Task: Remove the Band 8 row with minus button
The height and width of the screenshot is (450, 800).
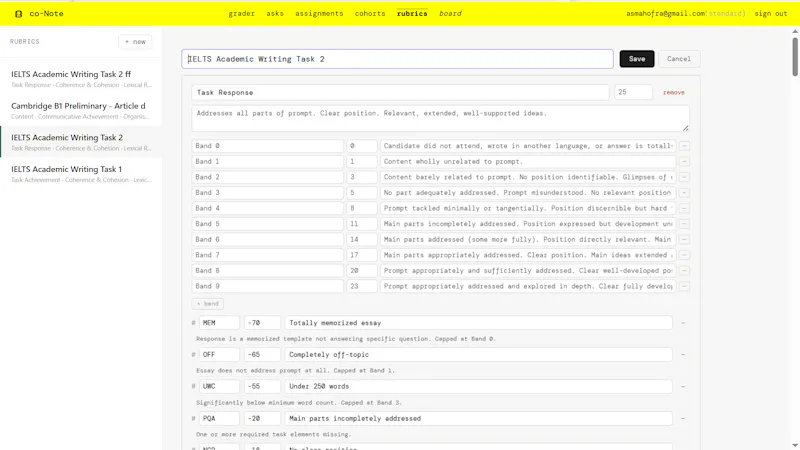Action: click(684, 270)
